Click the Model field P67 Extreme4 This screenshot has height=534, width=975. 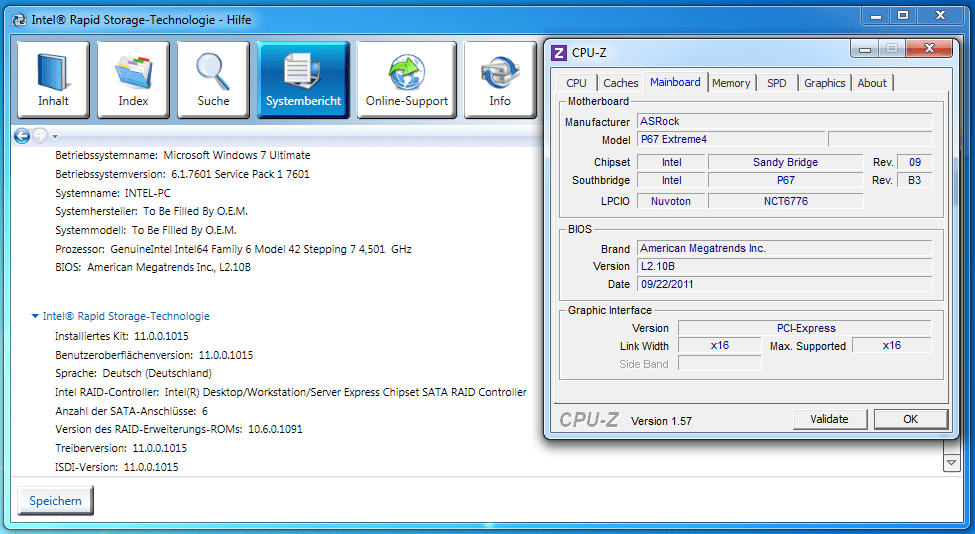point(731,139)
